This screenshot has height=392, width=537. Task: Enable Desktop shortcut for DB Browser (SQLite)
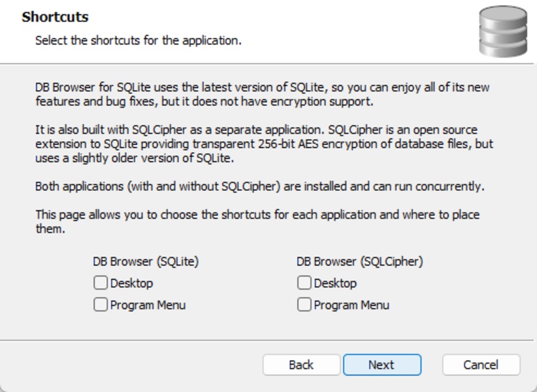(101, 283)
